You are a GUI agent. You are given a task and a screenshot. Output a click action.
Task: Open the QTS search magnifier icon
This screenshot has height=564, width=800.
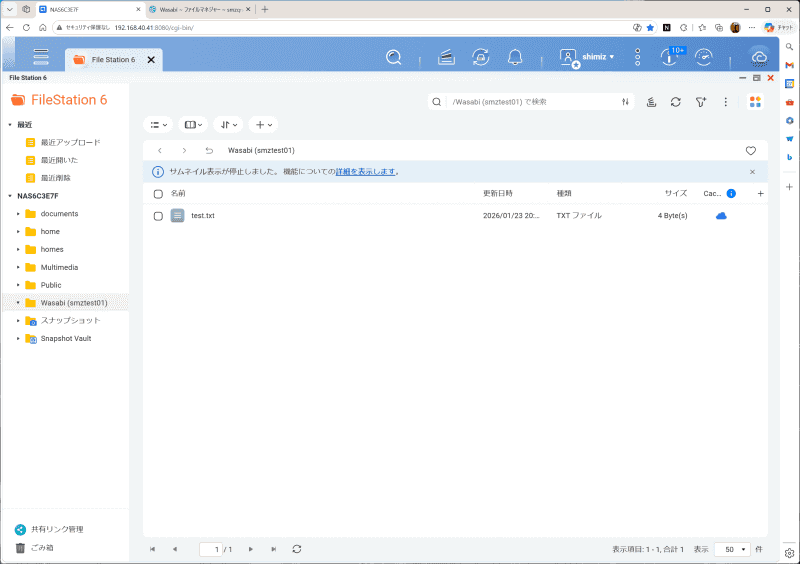click(393, 57)
